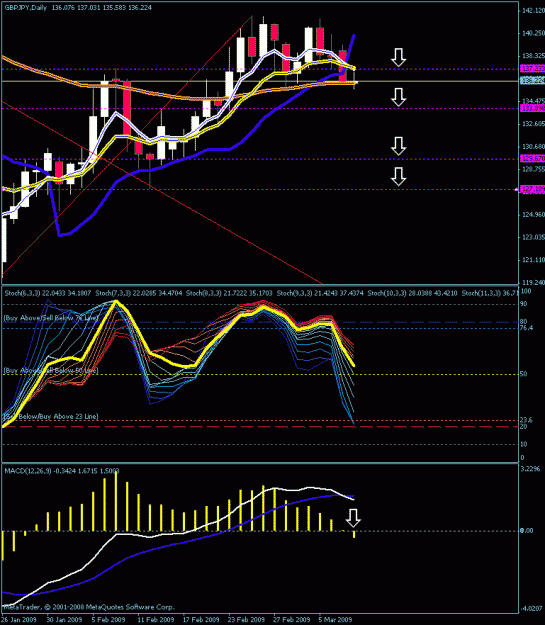The height and width of the screenshot is (625, 545).
Task: Click the 27 Feb 2009 date label
Action: click(x=292, y=620)
